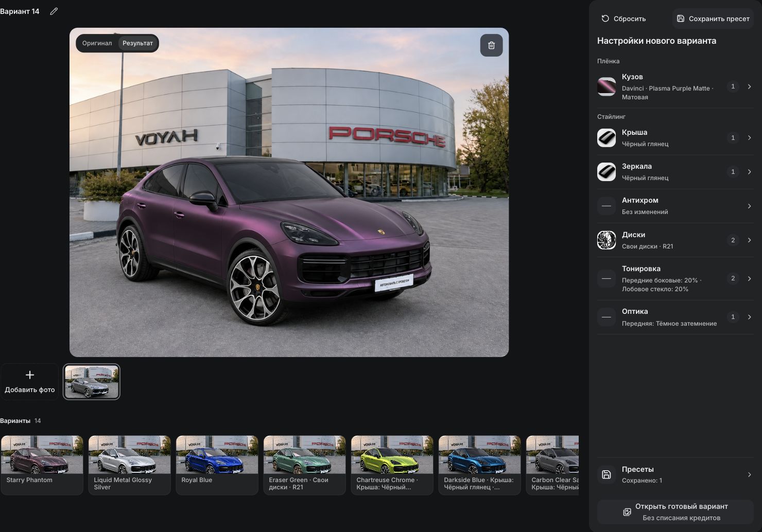762x532 pixels.
Task: Open the Chartreuse Chrome variant
Action: (x=392, y=465)
